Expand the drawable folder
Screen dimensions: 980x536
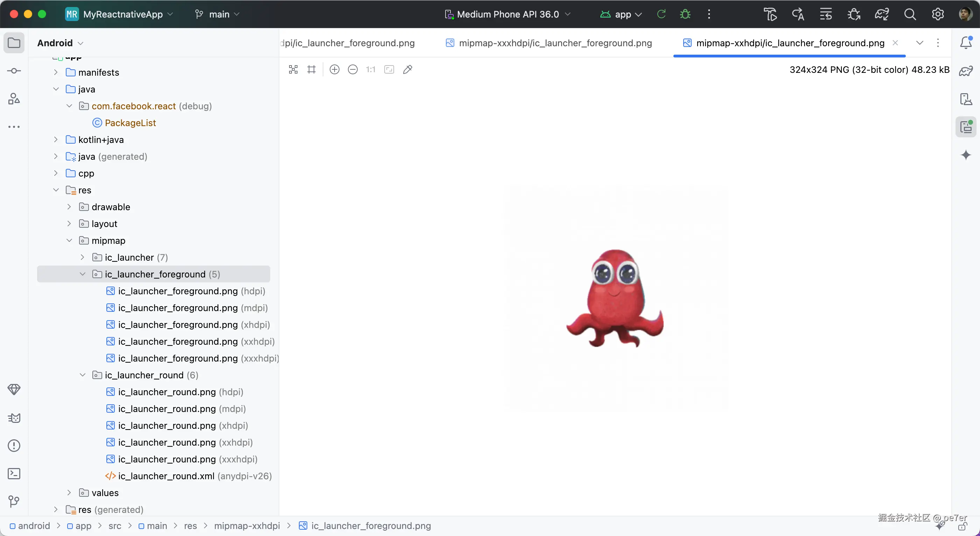69,207
